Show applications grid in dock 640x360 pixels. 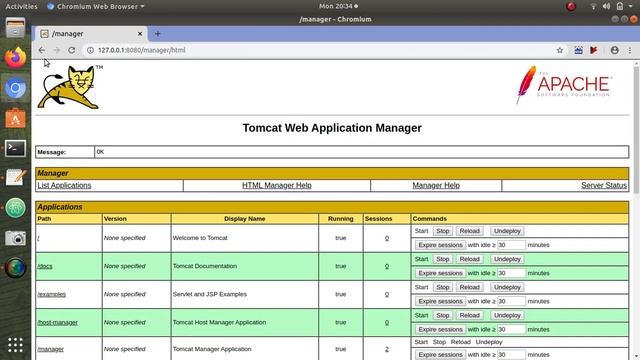[x=15, y=345]
